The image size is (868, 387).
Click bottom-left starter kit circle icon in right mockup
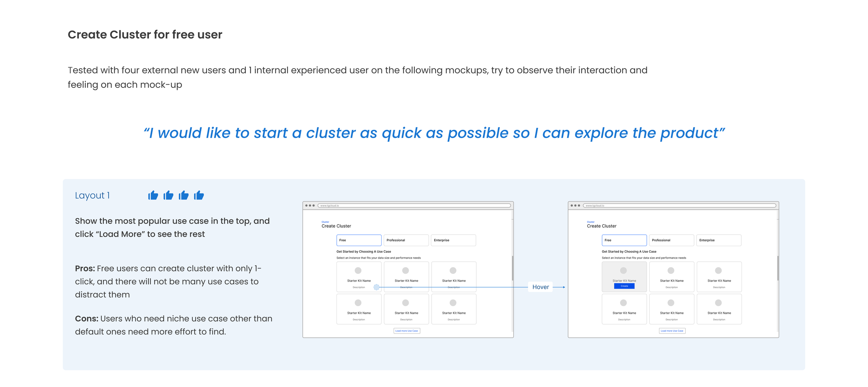click(x=624, y=303)
